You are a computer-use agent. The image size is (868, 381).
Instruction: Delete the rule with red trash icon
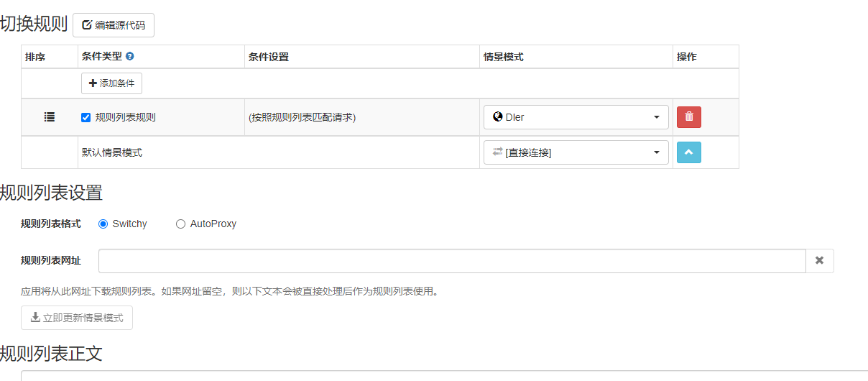click(x=688, y=117)
